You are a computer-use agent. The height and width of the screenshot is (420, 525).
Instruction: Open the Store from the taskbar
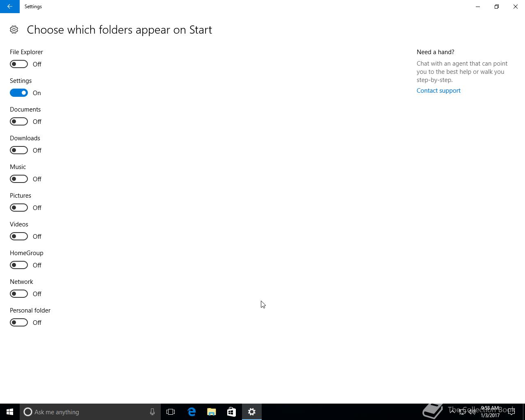pos(231,412)
